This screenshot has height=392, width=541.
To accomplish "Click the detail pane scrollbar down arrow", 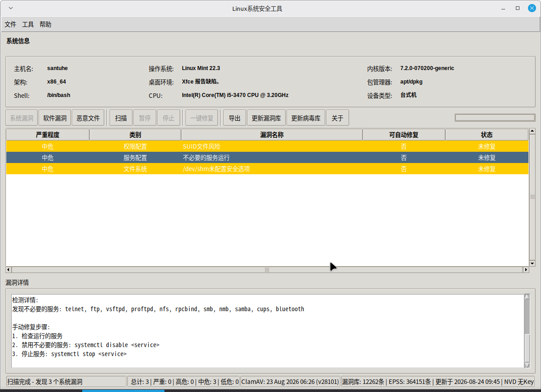I will point(527,365).
